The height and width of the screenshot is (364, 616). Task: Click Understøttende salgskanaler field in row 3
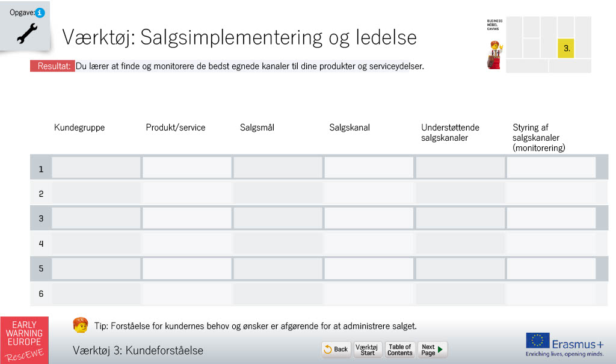[x=460, y=217]
